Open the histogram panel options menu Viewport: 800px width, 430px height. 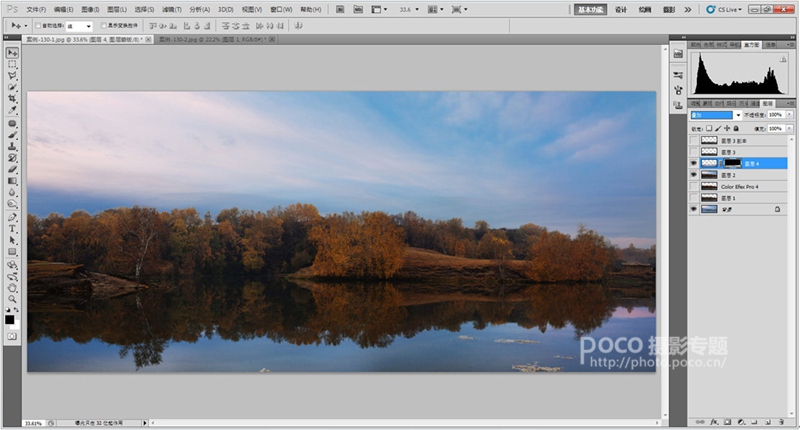point(790,45)
